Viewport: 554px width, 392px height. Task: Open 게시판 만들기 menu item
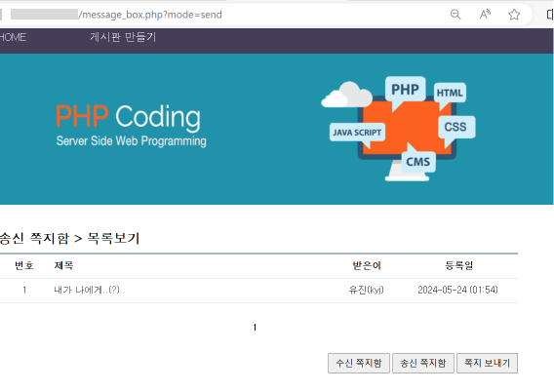click(123, 37)
